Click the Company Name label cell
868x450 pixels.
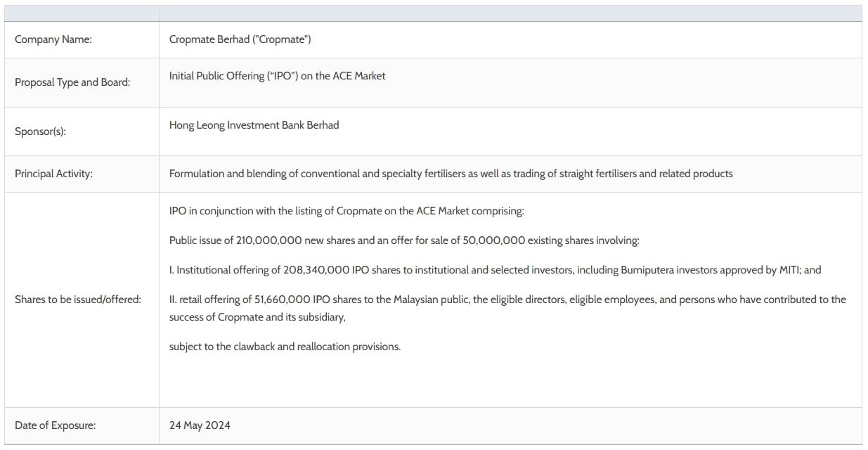[82, 39]
